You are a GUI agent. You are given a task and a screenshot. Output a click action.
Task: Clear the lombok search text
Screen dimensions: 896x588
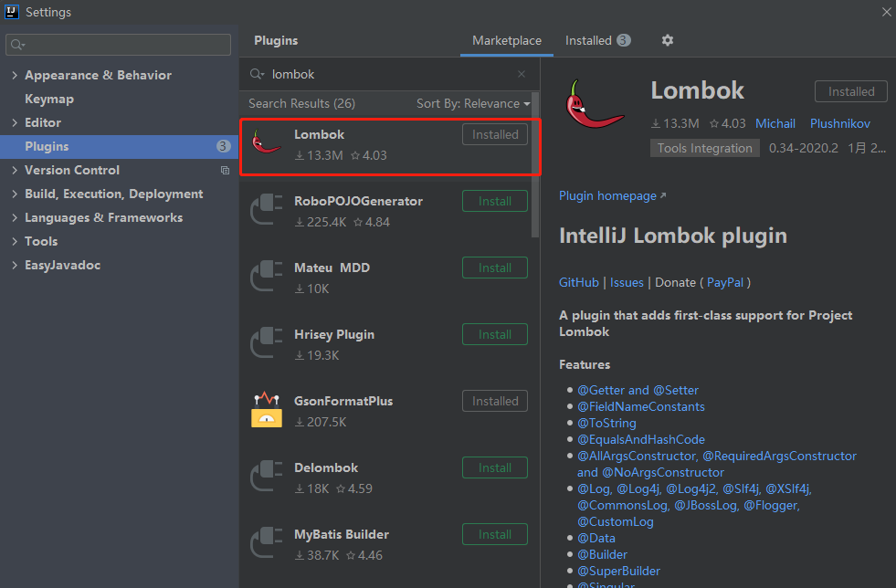522,74
